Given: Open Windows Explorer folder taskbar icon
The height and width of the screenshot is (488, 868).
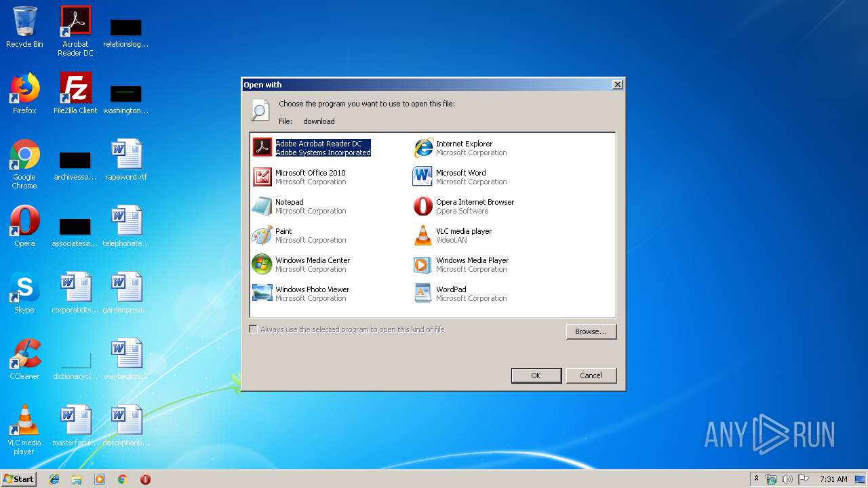Looking at the screenshot, I should [77, 479].
